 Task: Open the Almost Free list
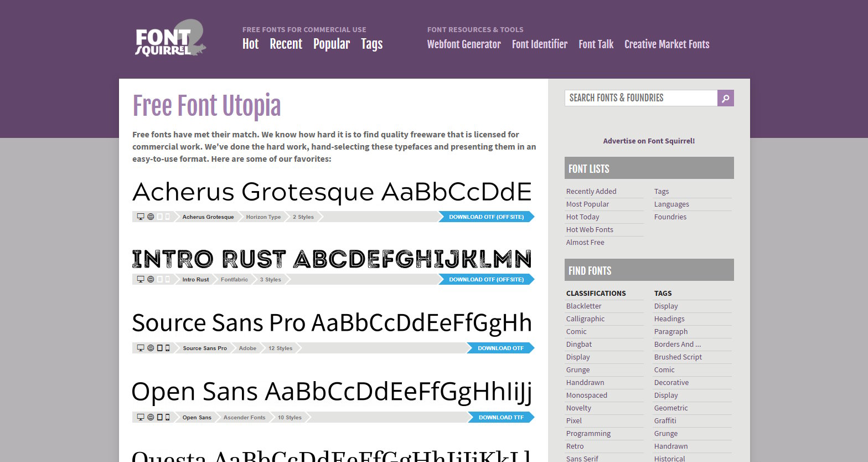(x=585, y=242)
